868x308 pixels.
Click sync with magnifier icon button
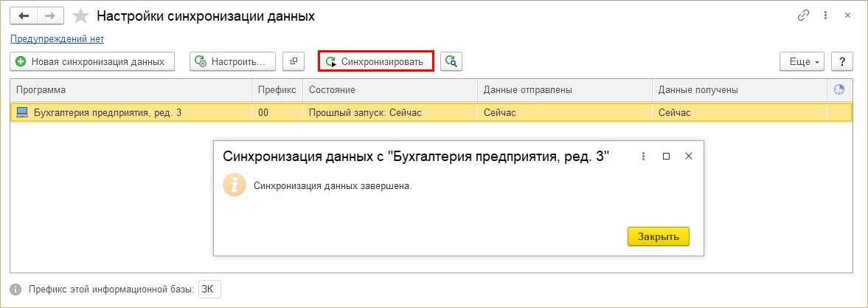coord(451,61)
